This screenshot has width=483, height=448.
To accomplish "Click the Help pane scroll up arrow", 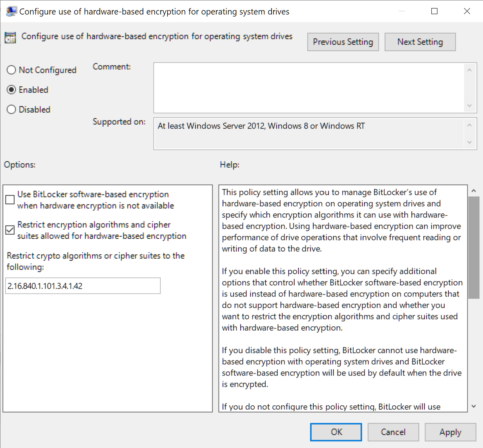I will click(474, 191).
